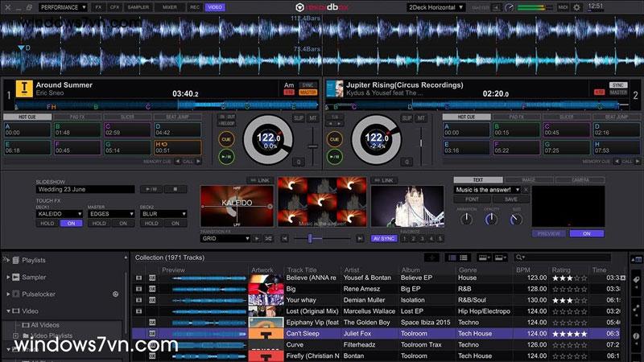Open master EDGES effect dropdown
Viewport: 644px width, 362px height.
pyautogui.click(x=111, y=214)
